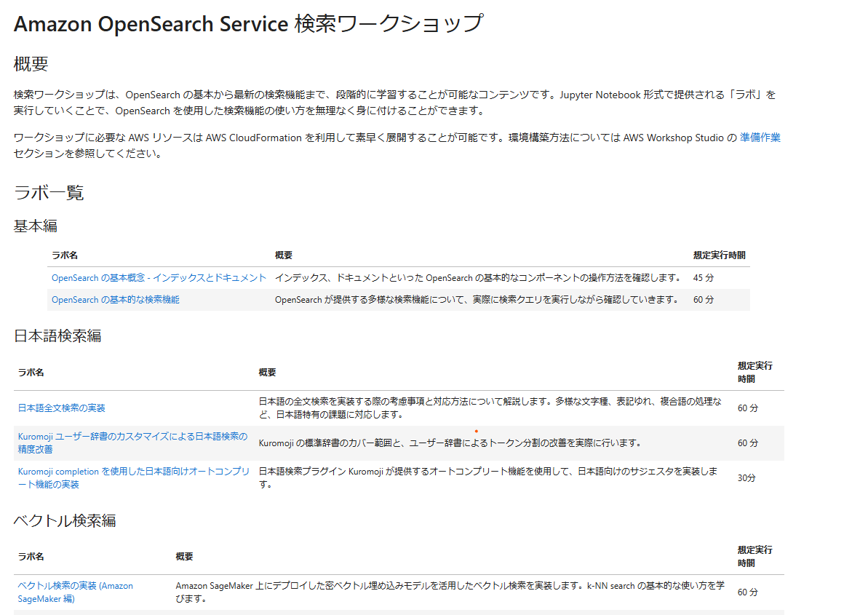Click description starting Kuromoji の標準辞書のカバー範囲
This screenshot has height=615, width=868.
[x=451, y=443]
